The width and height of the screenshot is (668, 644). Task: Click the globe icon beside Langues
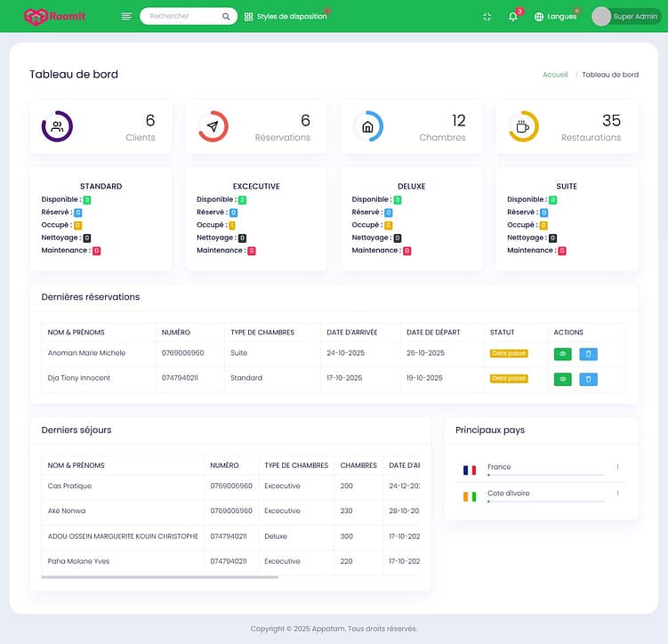(539, 17)
